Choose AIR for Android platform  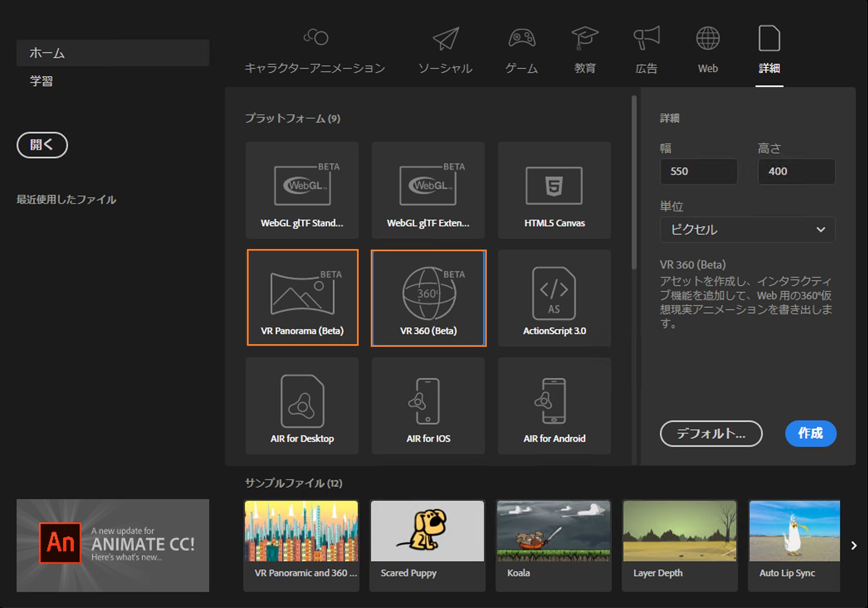[554, 406]
